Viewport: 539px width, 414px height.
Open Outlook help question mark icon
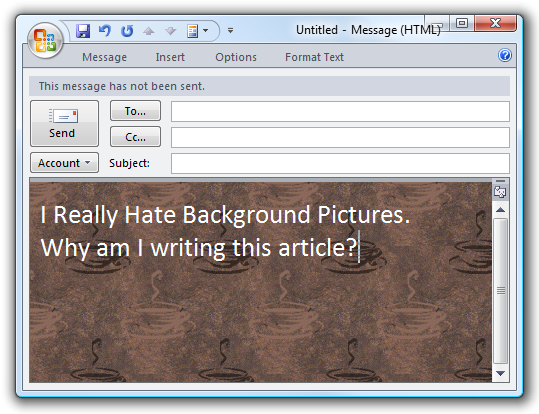pos(505,55)
